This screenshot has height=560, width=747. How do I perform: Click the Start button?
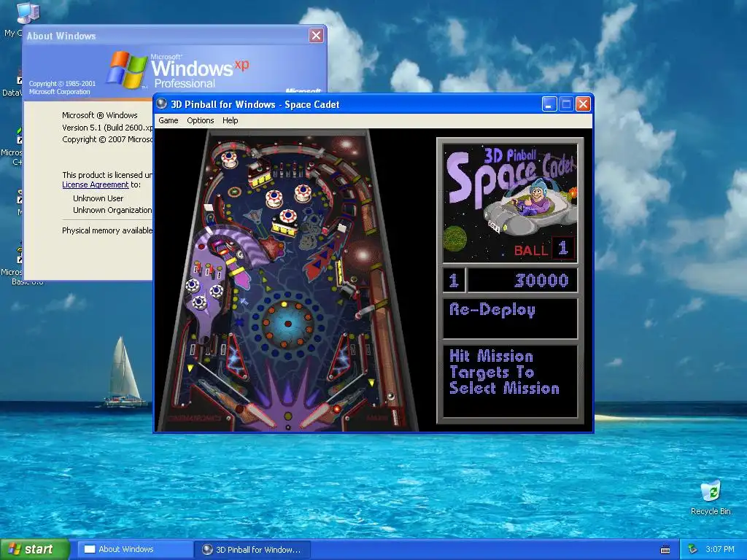point(34,549)
